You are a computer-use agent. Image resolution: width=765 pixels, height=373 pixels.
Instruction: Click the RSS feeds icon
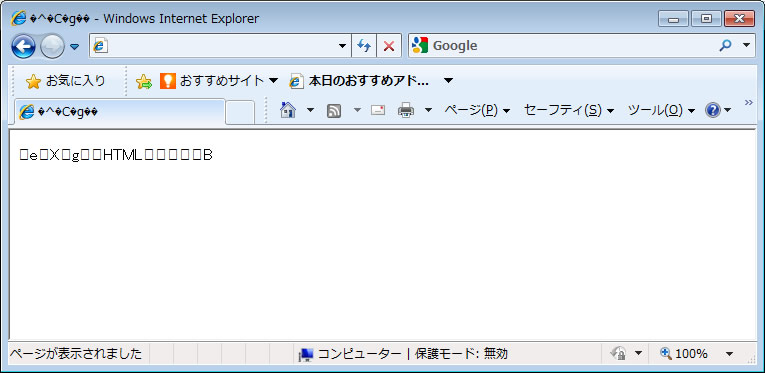coord(334,111)
